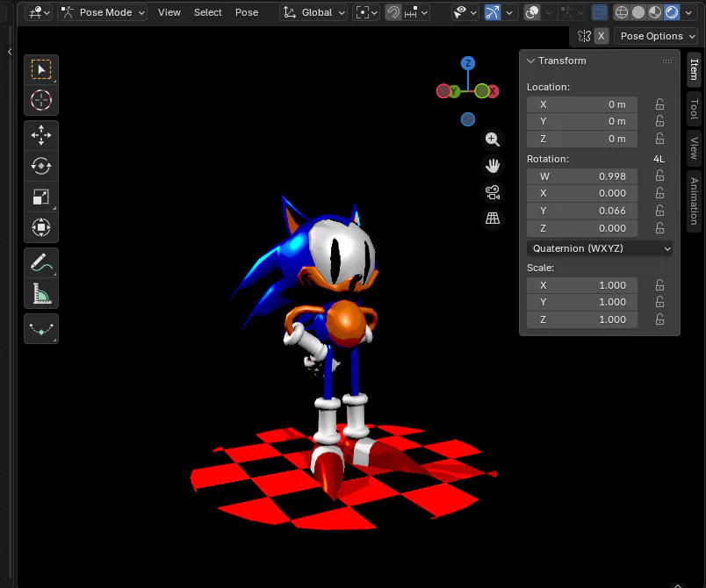Collapse the Transform panel
The width and height of the screenshot is (706, 588).
(531, 61)
